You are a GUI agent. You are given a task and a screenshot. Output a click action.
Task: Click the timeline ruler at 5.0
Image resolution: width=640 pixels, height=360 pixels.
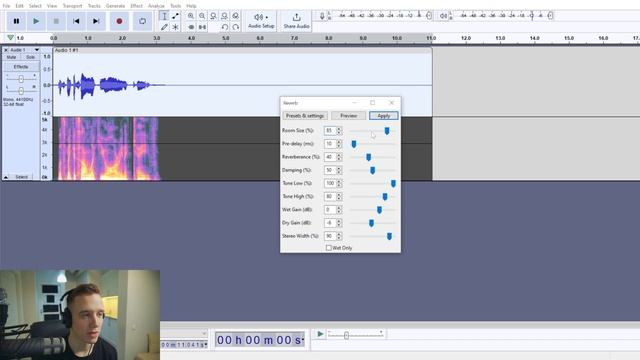pyautogui.click(x=226, y=38)
